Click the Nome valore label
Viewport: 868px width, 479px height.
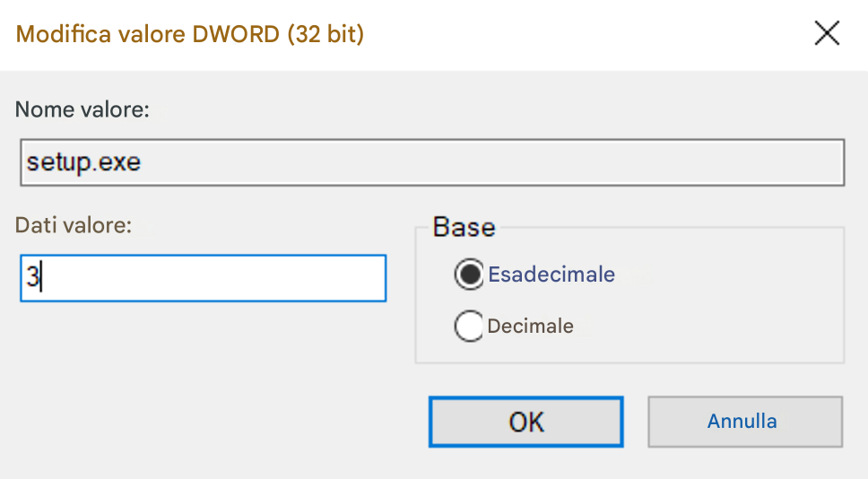pyautogui.click(x=82, y=109)
